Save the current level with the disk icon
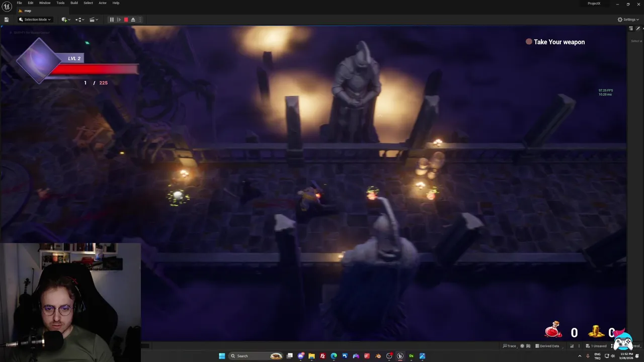Screen dimensions: 644x362 (x=6, y=20)
